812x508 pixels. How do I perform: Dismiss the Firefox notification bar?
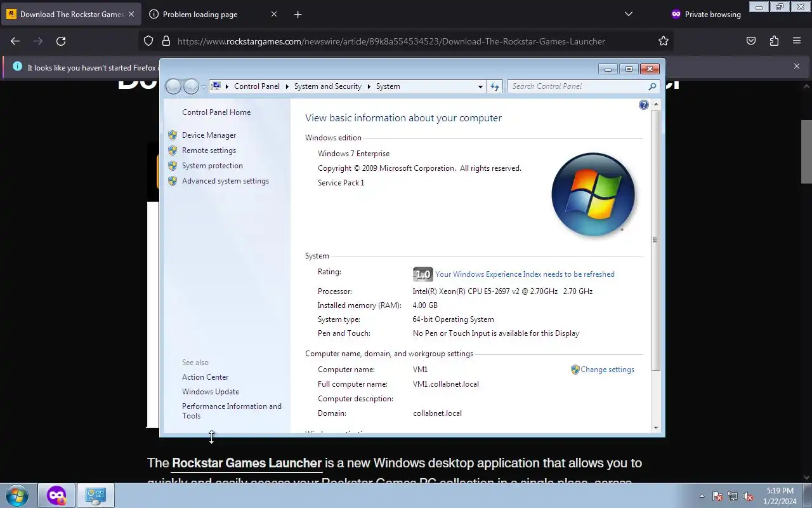[797, 66]
